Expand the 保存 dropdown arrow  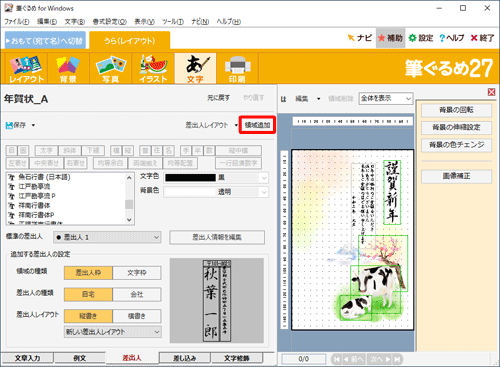pyautogui.click(x=33, y=126)
